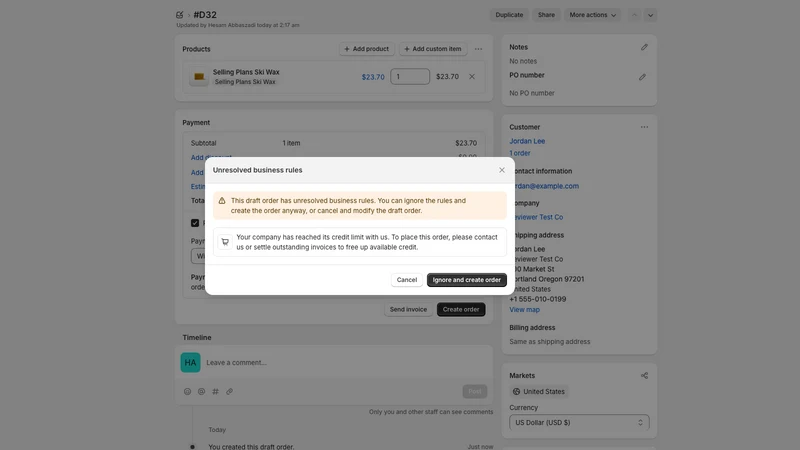Close the Unresolved business rules dialog

[x=502, y=170]
